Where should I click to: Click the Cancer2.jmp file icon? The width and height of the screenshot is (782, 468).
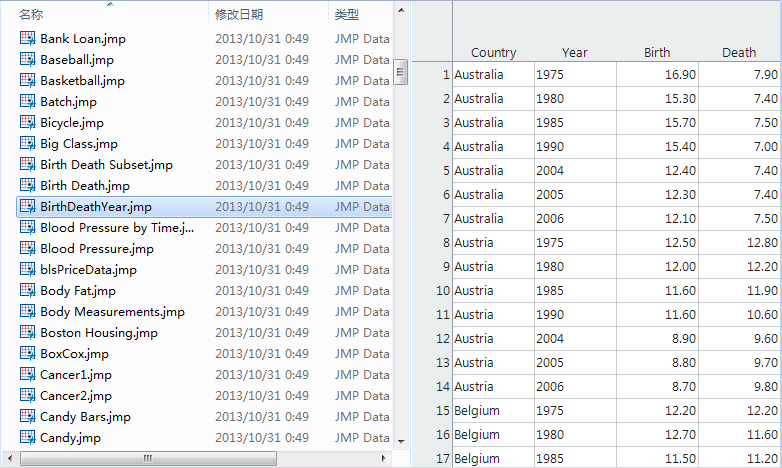coord(27,395)
